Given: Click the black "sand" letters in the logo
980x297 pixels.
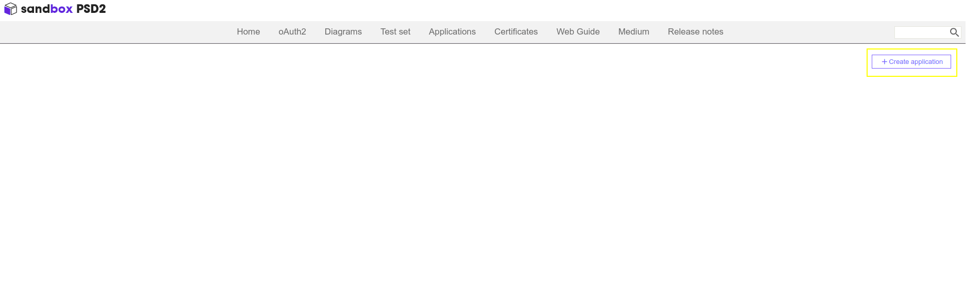Looking at the screenshot, I should click(x=35, y=9).
